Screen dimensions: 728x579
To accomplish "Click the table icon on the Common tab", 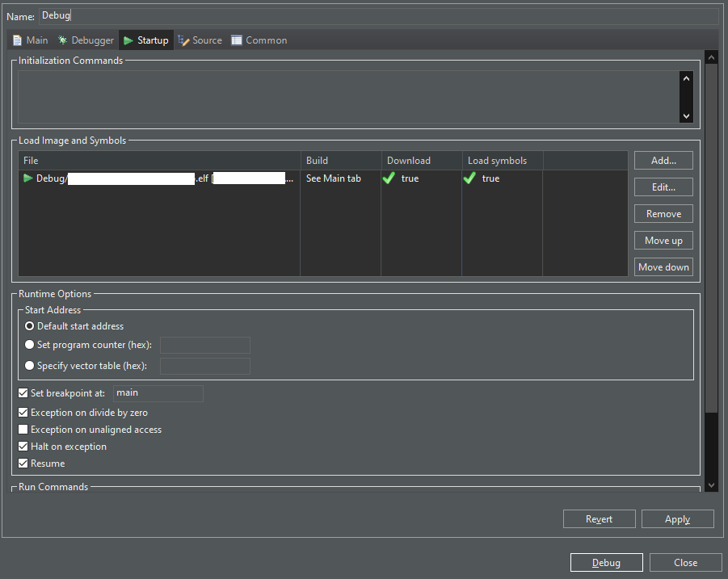I will [237, 40].
